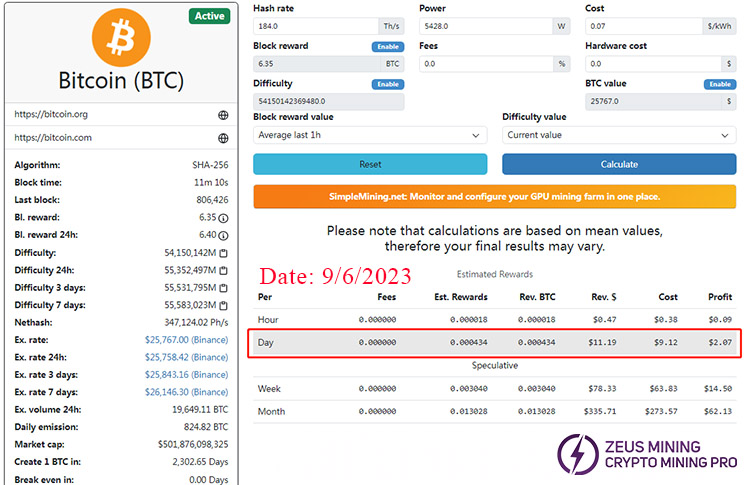Copy the Difficulty 7 days value
The image size is (750, 485).
click(x=223, y=305)
